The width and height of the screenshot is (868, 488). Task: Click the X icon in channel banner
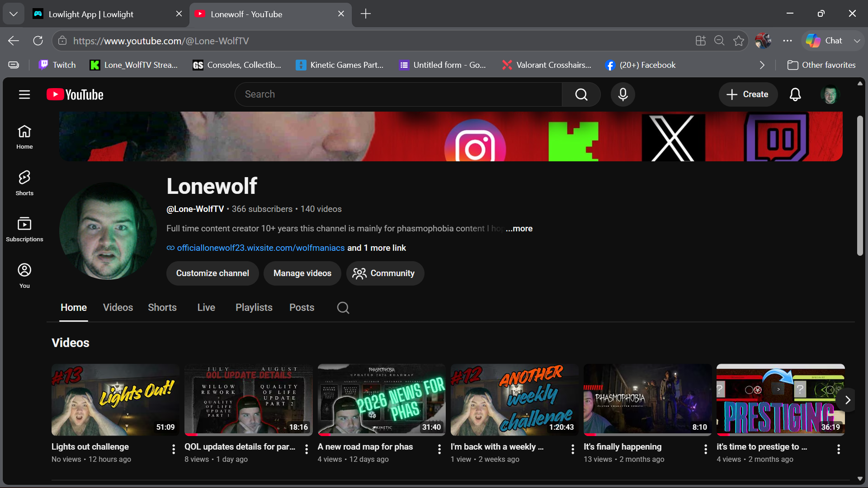(x=673, y=138)
